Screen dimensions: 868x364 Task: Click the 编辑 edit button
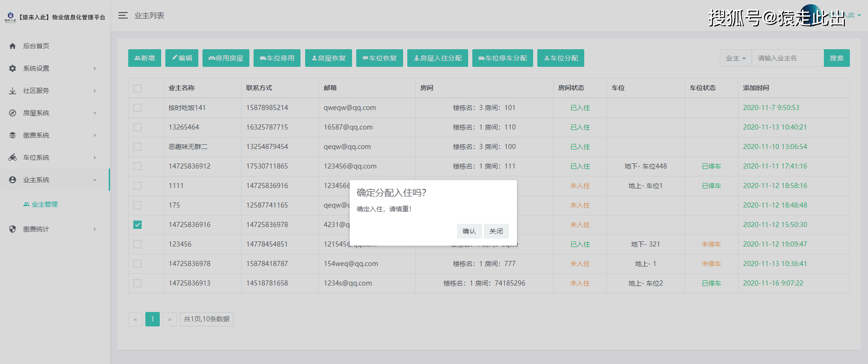coord(182,58)
